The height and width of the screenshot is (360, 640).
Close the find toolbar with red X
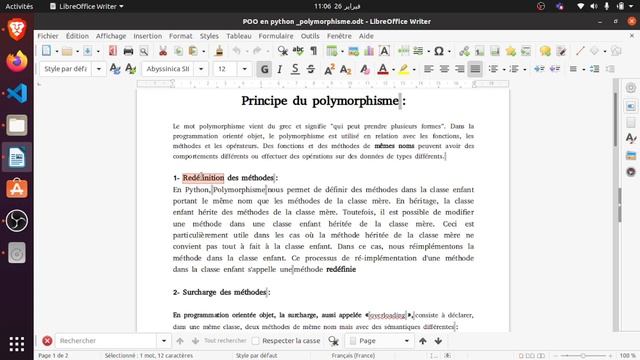(47, 341)
